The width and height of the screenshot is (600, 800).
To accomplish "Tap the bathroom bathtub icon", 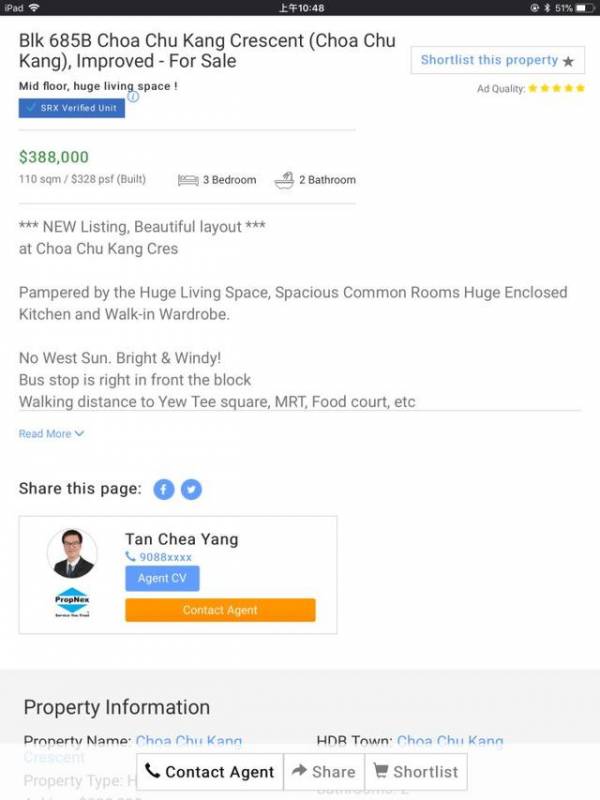I will coord(284,180).
